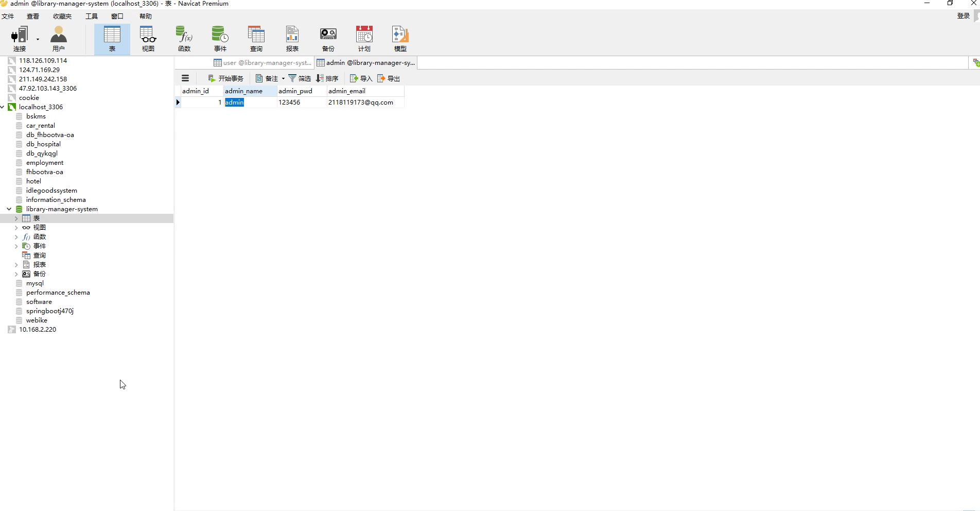Open the 连接 (Connection) toolbar icon

[x=20, y=39]
